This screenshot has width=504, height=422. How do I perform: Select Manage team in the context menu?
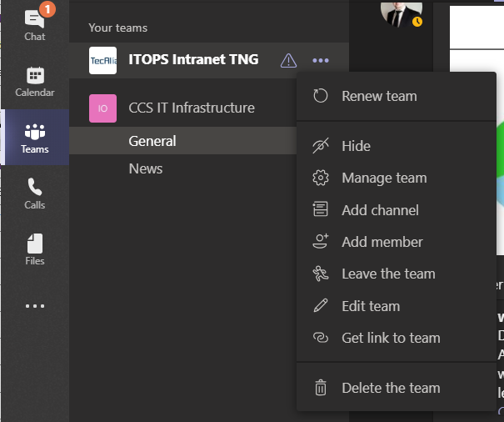(384, 178)
